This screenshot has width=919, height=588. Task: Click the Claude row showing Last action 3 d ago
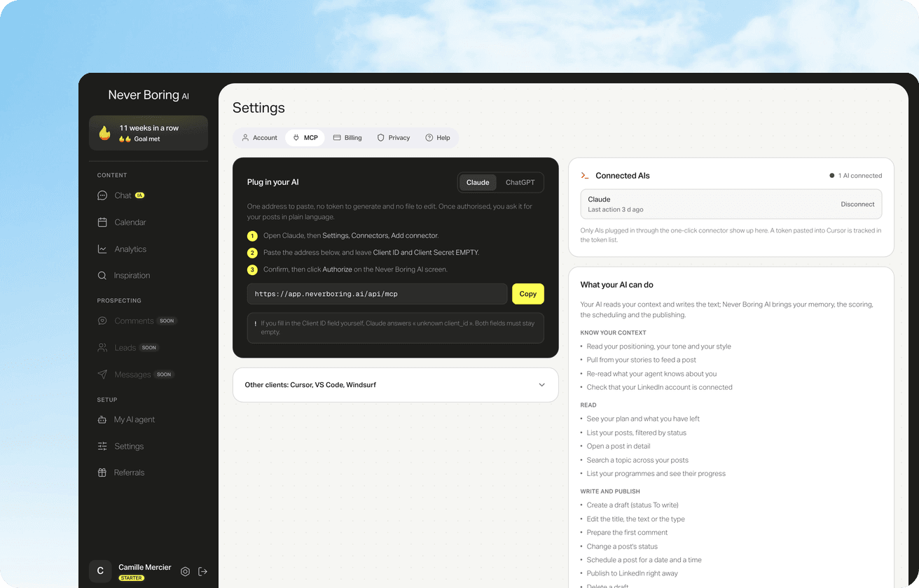click(731, 204)
